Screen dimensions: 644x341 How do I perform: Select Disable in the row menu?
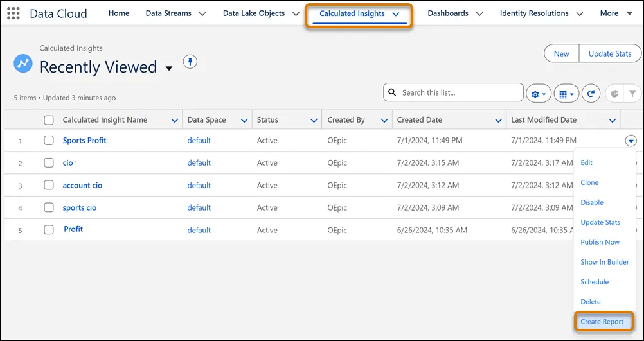592,202
